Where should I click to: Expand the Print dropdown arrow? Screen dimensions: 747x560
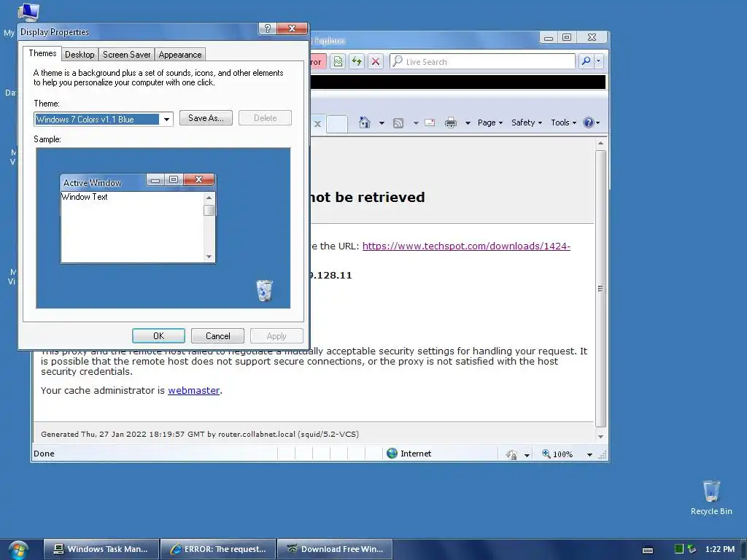tap(468, 122)
